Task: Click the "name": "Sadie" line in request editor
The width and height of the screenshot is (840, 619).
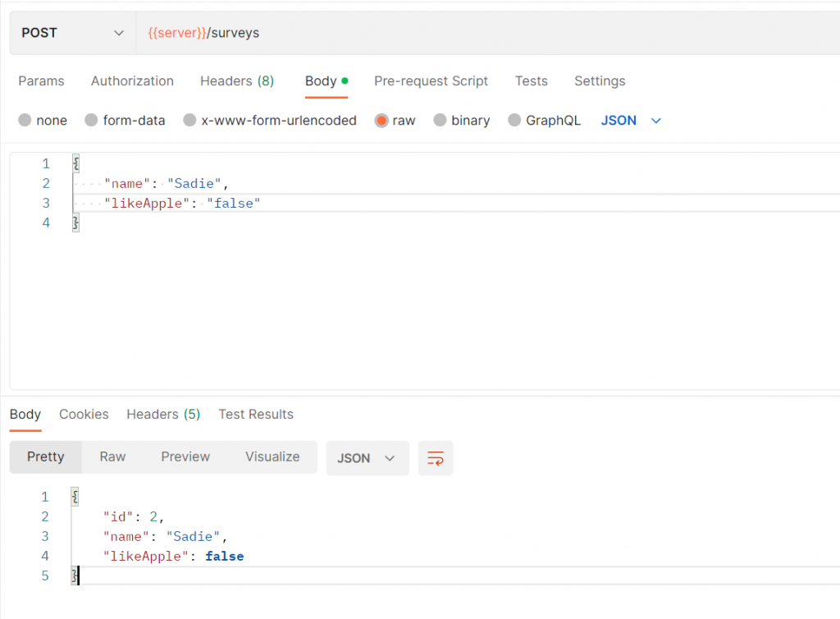Action: 167,184
